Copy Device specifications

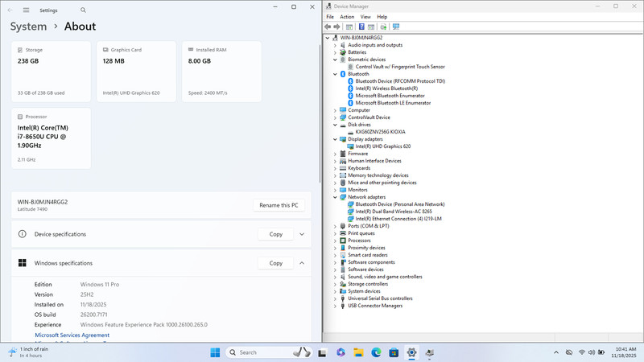tap(276, 234)
